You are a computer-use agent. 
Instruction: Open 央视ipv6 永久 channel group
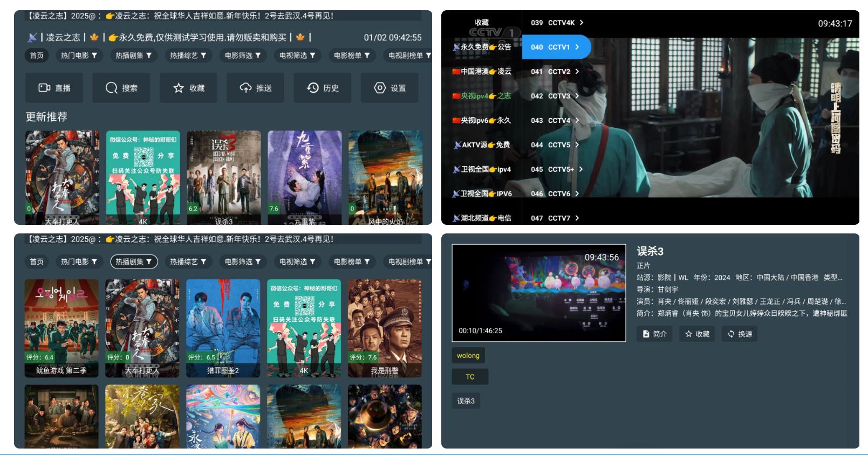(482, 120)
